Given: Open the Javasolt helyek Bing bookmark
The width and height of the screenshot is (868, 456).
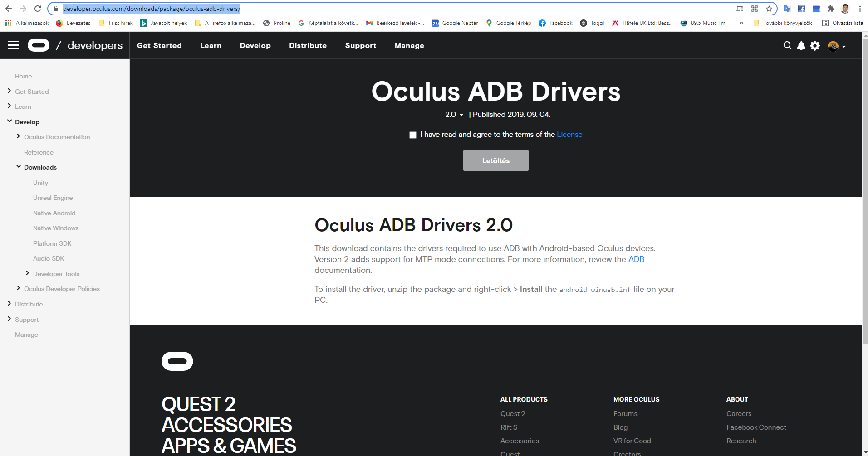Looking at the screenshot, I should coord(163,23).
